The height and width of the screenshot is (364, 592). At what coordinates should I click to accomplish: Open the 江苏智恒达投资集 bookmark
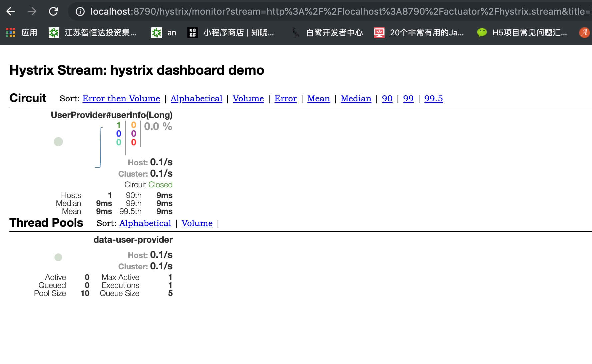(92, 33)
